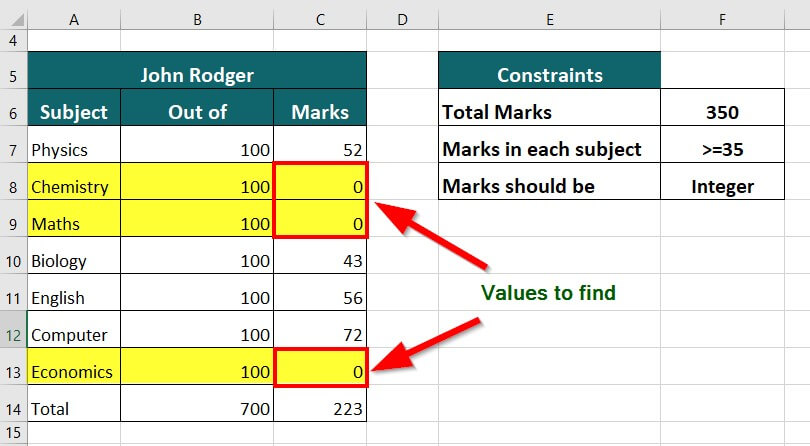Click the Subject header cell
Image resolution: width=810 pixels, height=446 pixels.
(x=74, y=107)
